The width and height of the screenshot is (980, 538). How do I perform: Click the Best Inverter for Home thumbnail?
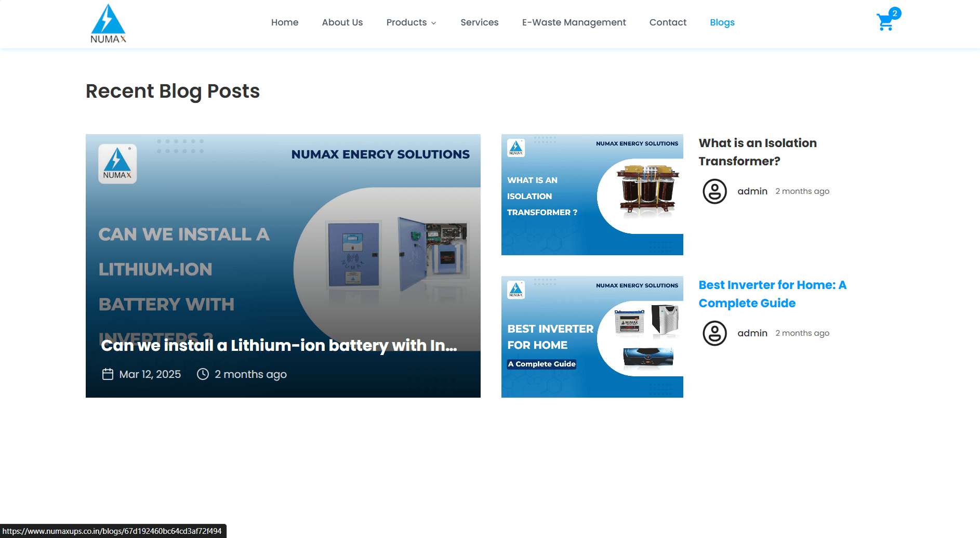pos(592,337)
